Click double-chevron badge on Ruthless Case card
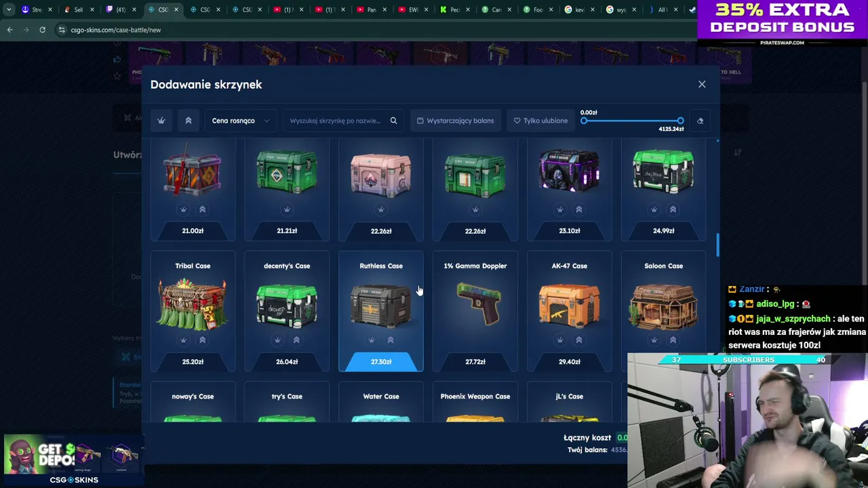 pyautogui.click(x=390, y=340)
